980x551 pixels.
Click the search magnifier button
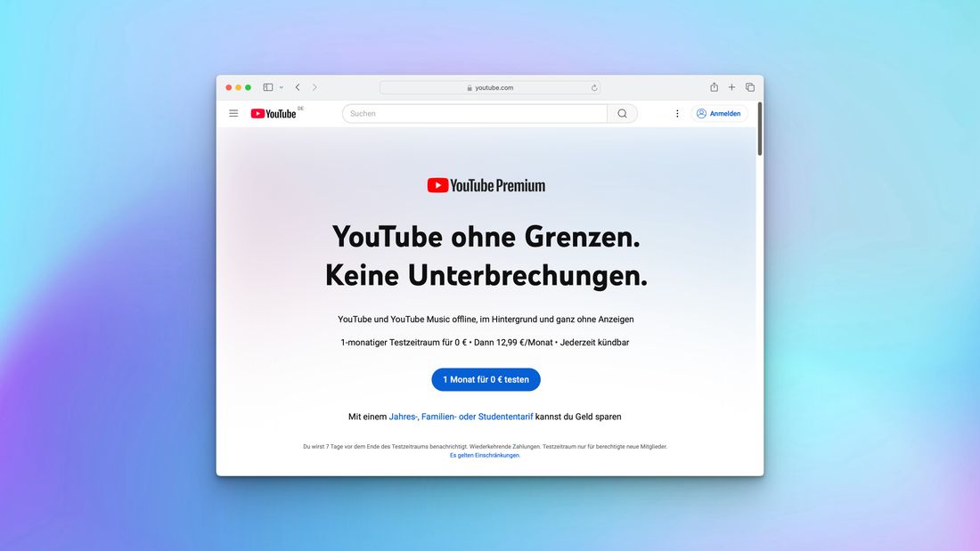pyautogui.click(x=622, y=114)
